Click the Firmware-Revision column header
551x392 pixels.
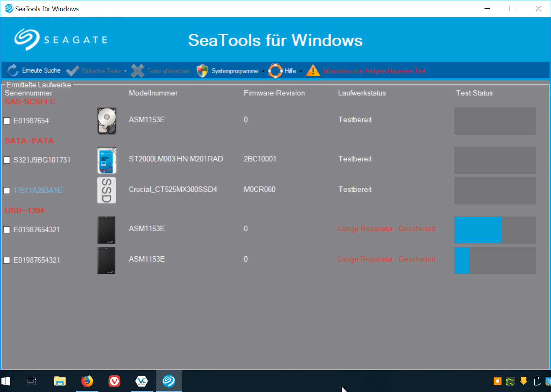274,93
